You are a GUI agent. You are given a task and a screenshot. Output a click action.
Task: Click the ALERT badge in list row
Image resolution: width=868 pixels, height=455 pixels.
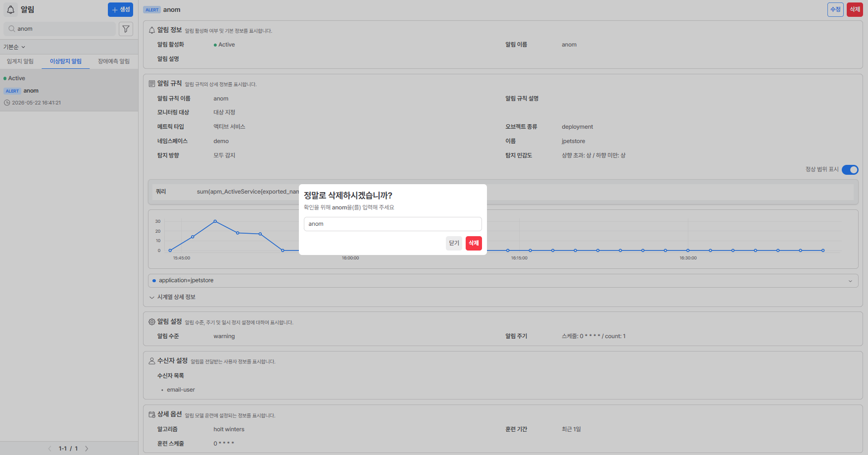point(12,91)
